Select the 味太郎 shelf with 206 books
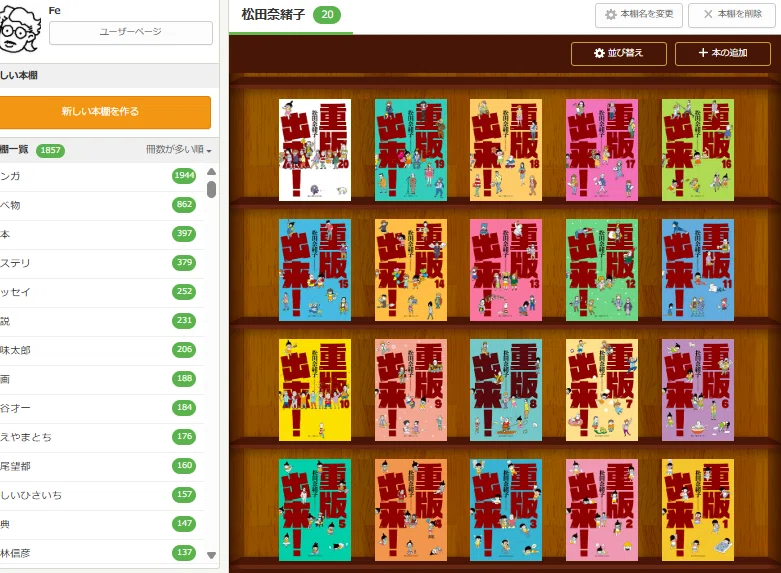The height and width of the screenshot is (573, 781). click(x=102, y=350)
